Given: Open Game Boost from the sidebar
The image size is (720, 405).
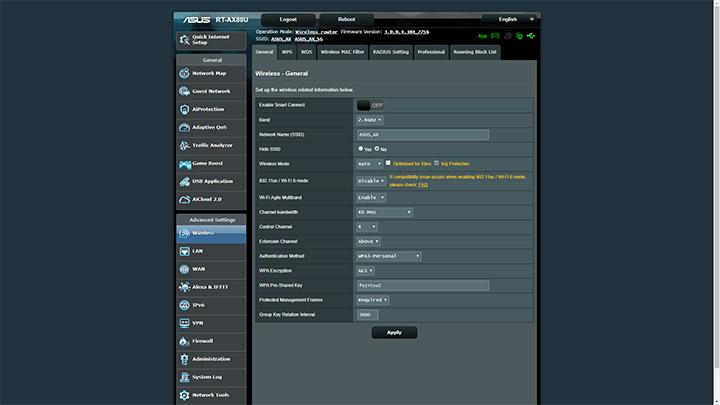Looking at the screenshot, I should tap(185, 163).
